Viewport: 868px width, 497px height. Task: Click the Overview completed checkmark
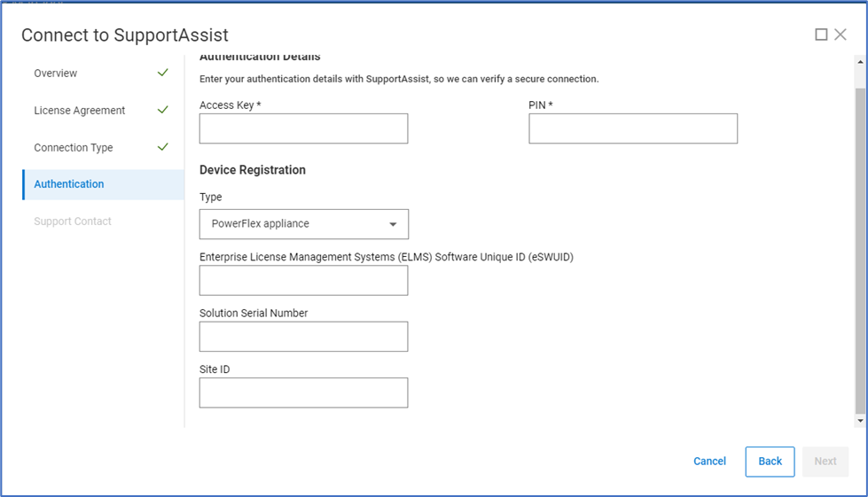[163, 73]
